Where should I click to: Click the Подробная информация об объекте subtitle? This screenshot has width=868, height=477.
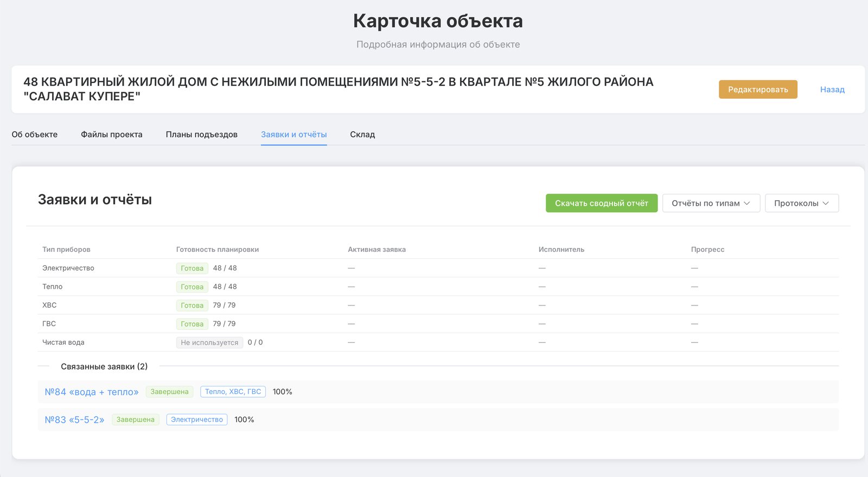pyautogui.click(x=438, y=44)
